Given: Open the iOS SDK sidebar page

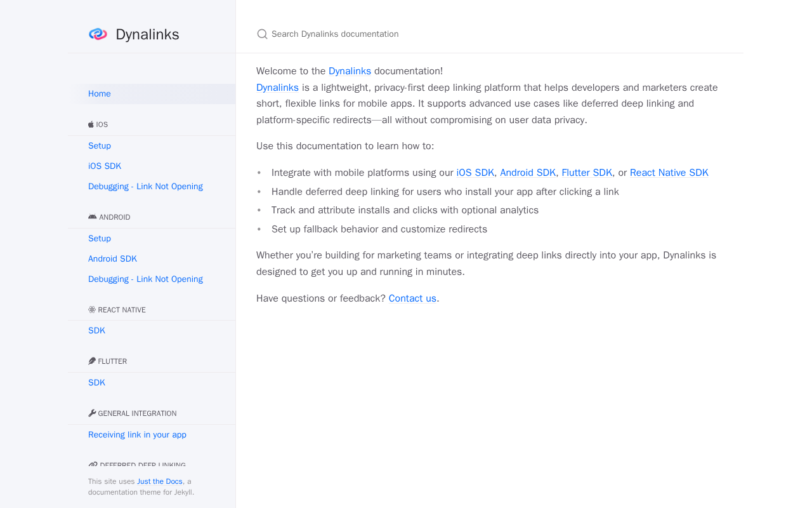Looking at the screenshot, I should click(x=105, y=166).
